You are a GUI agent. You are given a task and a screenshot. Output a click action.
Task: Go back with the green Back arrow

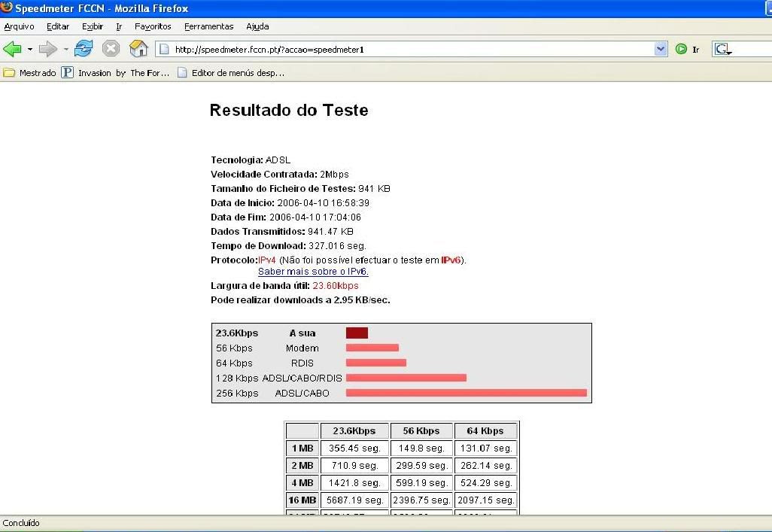coord(12,49)
